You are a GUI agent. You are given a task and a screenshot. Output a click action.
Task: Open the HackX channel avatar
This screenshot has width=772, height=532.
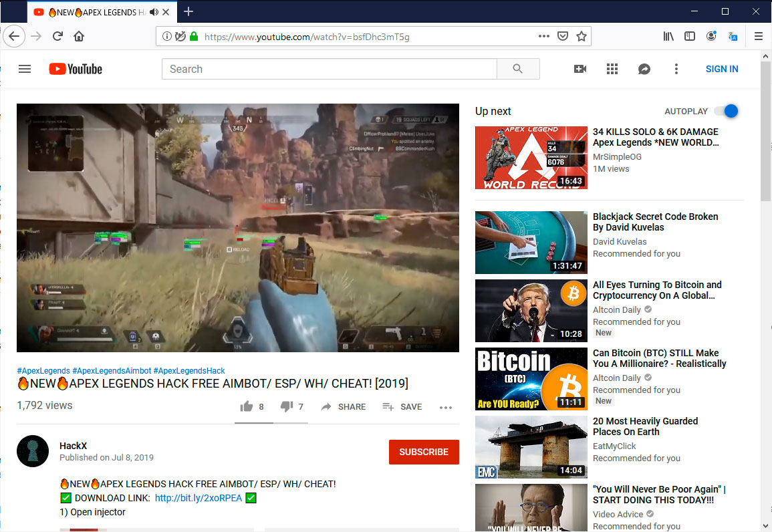click(33, 451)
